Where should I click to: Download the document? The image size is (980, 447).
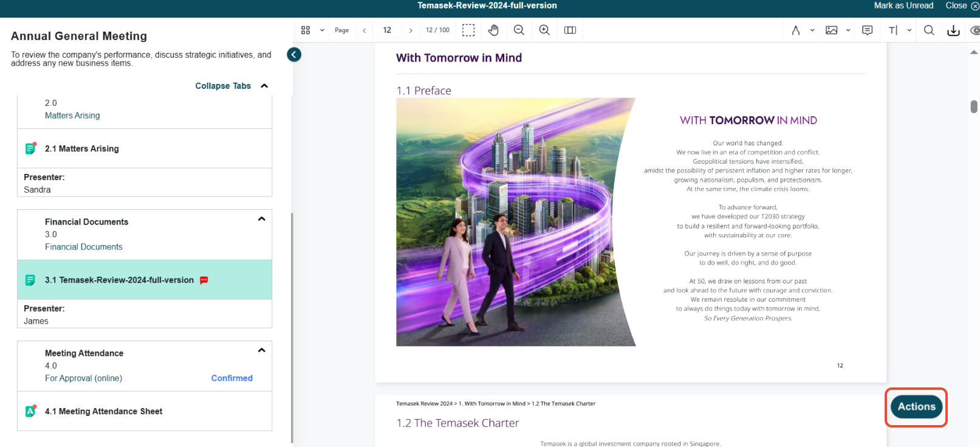[954, 30]
